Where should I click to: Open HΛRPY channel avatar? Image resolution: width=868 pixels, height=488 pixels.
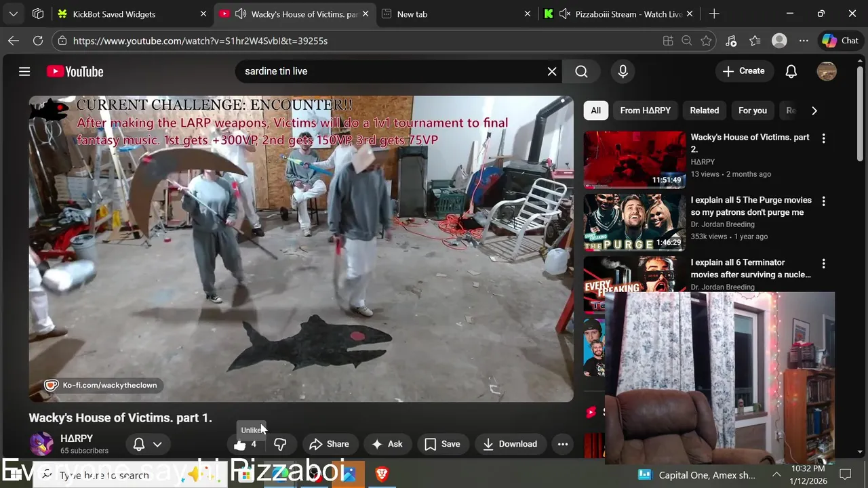point(41,444)
